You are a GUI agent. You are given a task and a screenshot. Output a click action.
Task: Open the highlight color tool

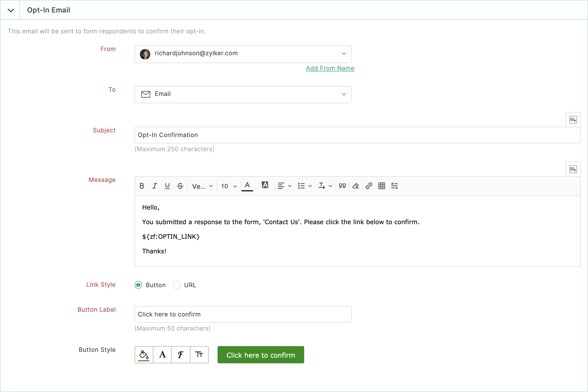pos(265,186)
